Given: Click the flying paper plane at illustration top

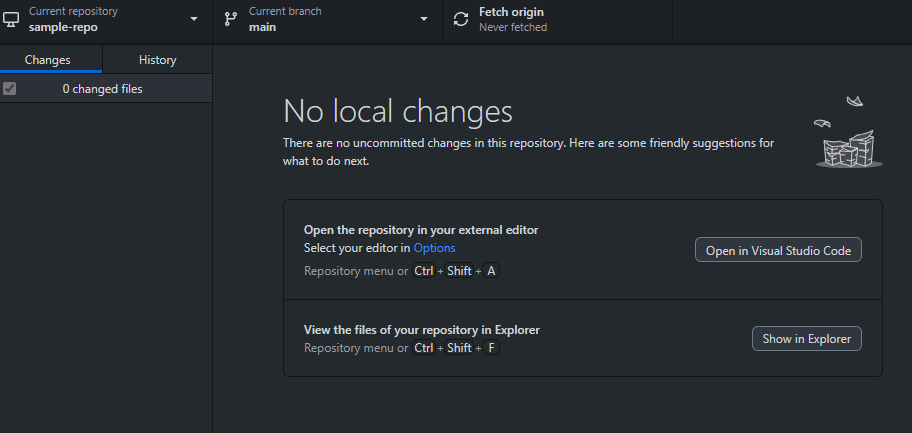Looking at the screenshot, I should coord(854,101).
